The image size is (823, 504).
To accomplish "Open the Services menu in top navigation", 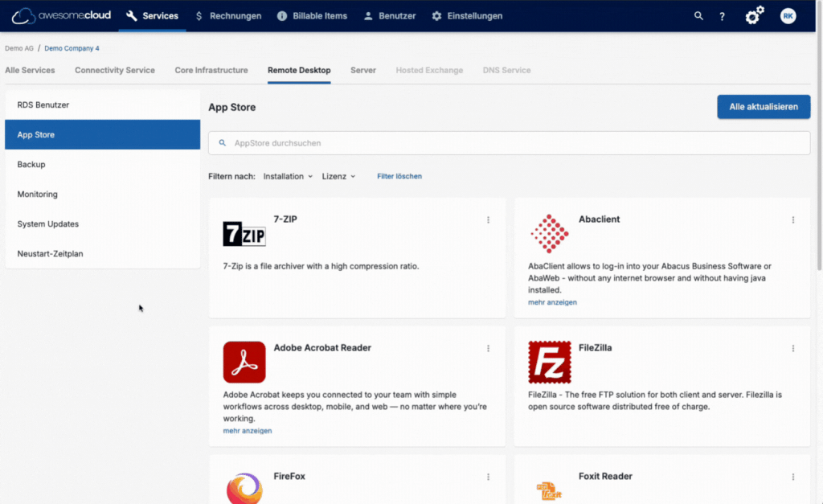I will (152, 16).
